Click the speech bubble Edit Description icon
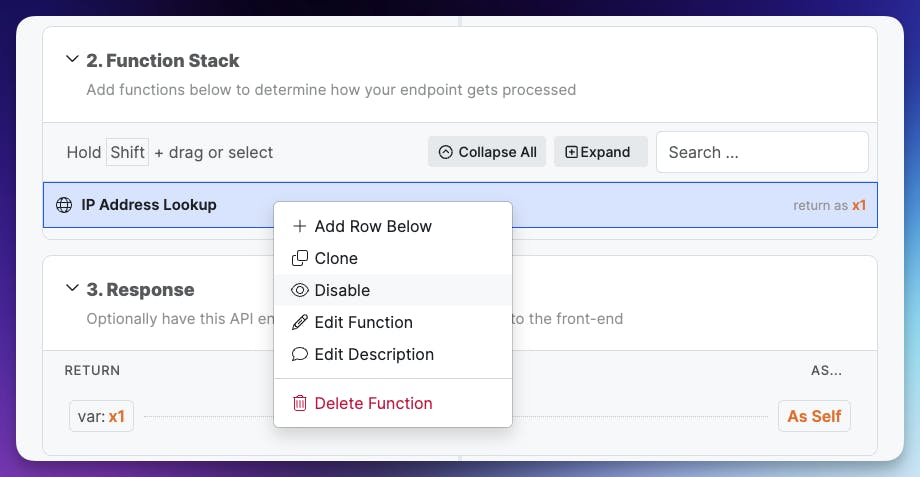The width and height of the screenshot is (920, 477). click(x=299, y=354)
